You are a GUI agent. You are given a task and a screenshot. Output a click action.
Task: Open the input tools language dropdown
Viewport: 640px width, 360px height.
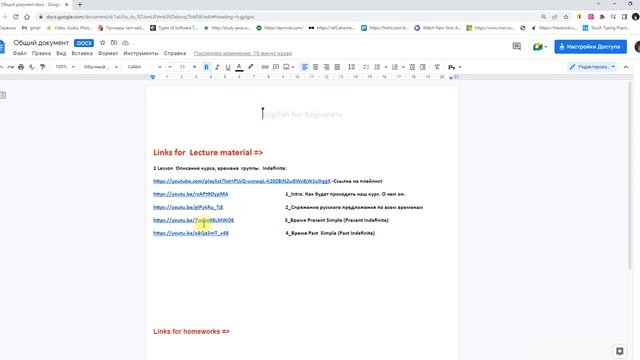coord(454,67)
